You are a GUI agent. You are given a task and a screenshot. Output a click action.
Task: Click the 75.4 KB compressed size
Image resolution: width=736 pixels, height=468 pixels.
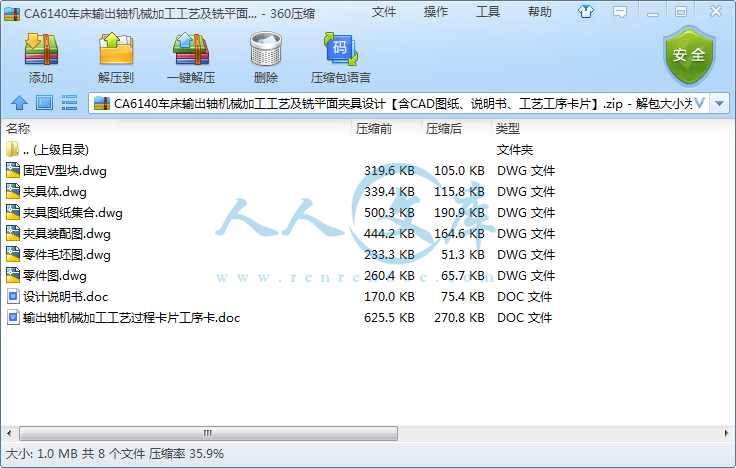pyautogui.click(x=462, y=297)
